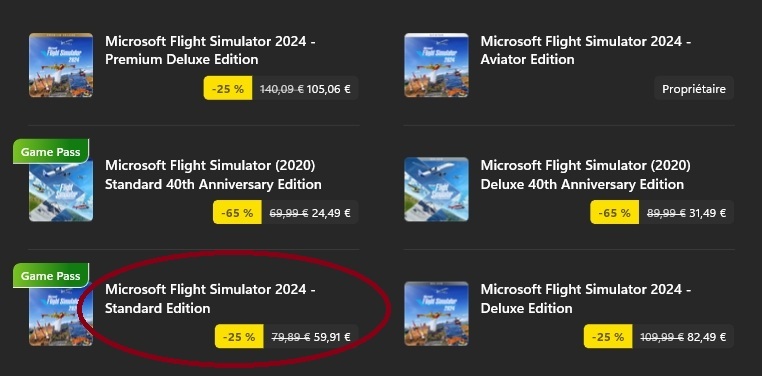
Task: Click the 59,91 € Standard Edition price
Action: (331, 337)
